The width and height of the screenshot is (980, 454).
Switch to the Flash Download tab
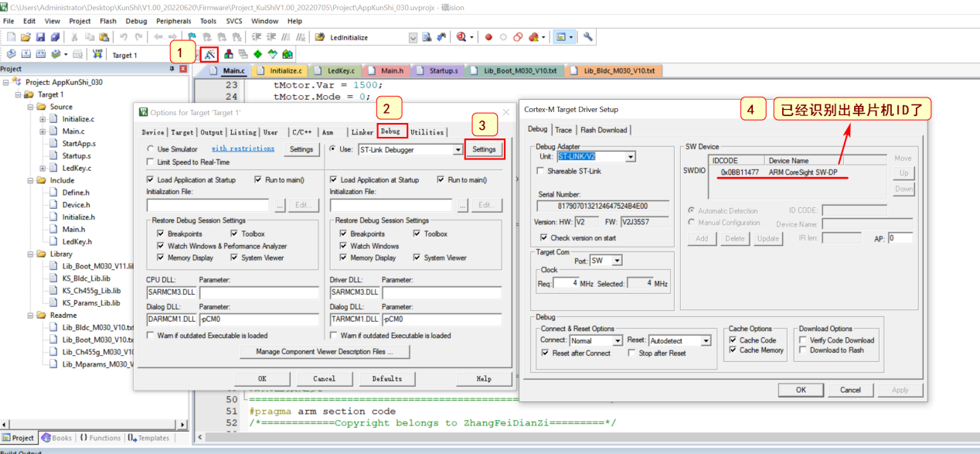(604, 130)
